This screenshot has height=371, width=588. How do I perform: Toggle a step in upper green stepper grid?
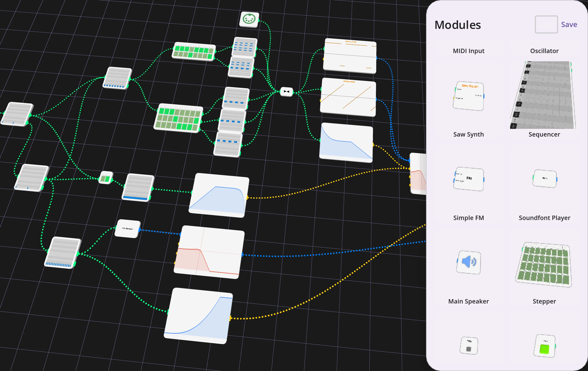pos(194,51)
